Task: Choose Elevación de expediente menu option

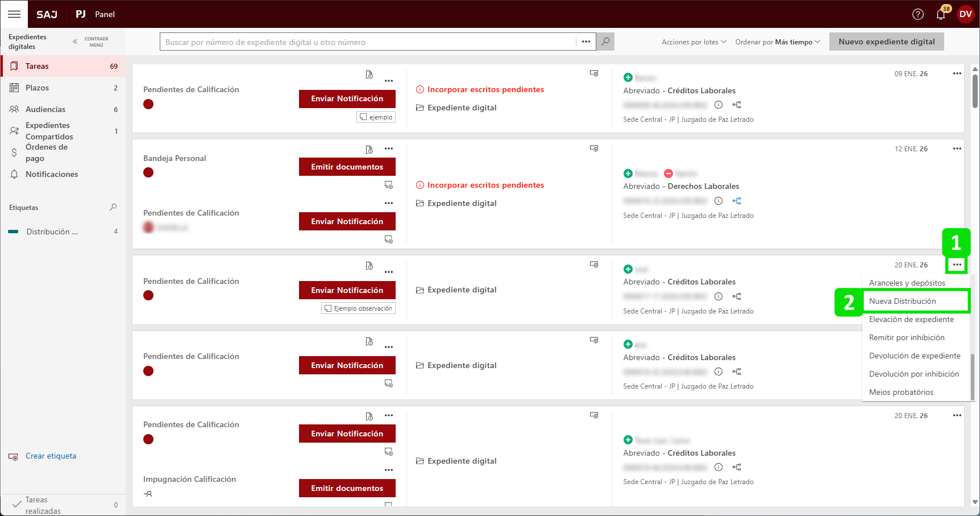Action: (x=911, y=319)
